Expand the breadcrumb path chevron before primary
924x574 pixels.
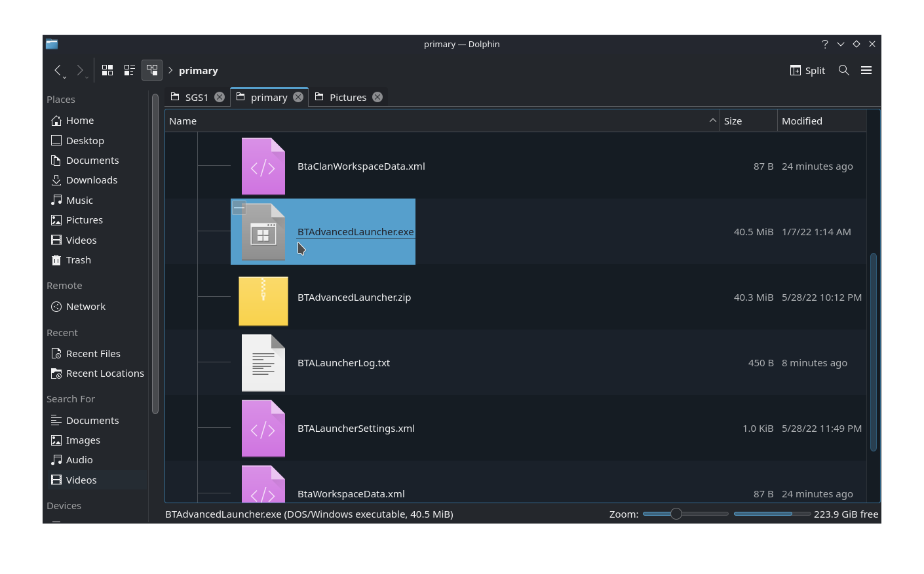click(x=170, y=70)
